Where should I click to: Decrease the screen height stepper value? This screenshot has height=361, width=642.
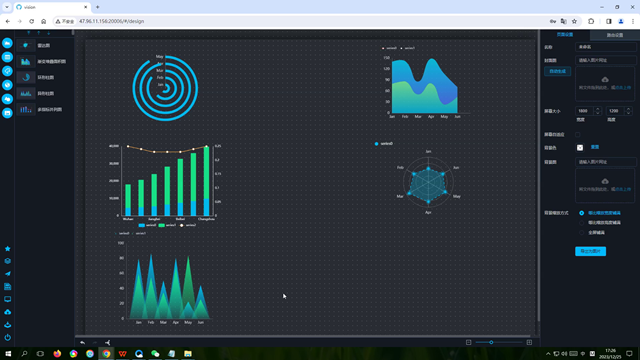(x=628, y=113)
